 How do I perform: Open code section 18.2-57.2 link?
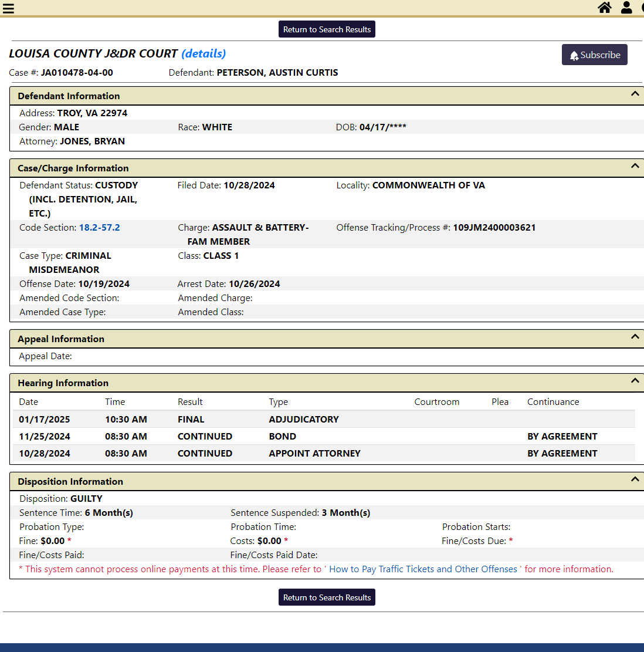(99, 228)
